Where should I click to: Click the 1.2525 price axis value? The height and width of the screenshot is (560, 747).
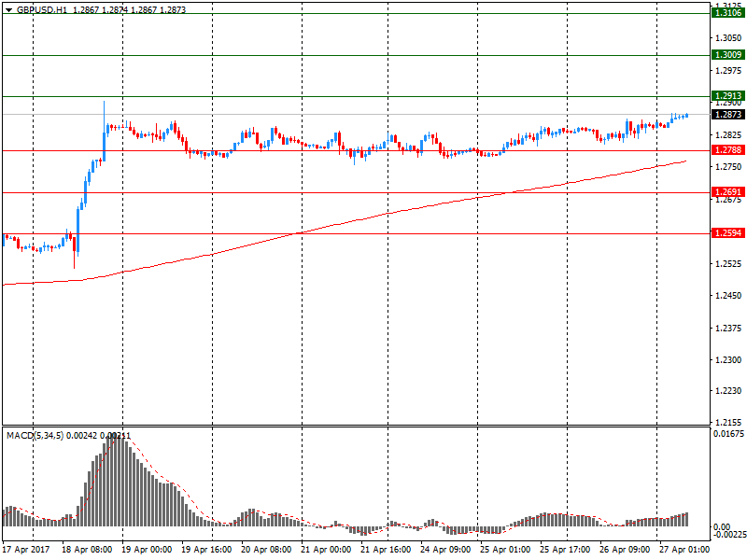[728, 264]
